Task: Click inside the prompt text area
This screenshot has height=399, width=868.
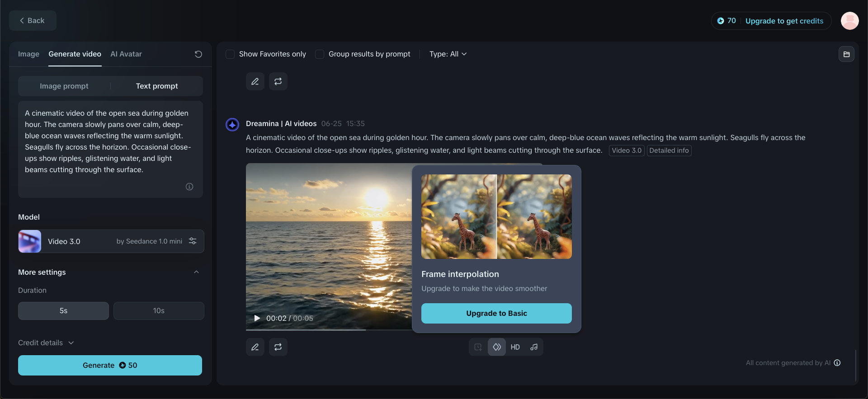Action: point(110,149)
